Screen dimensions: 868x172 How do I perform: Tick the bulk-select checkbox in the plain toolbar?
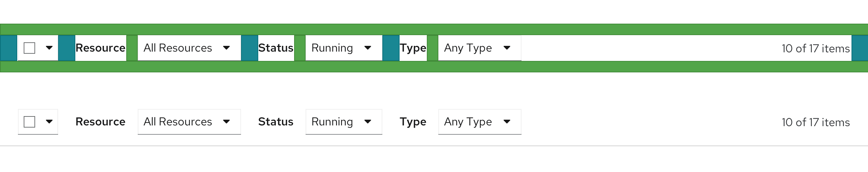pyautogui.click(x=29, y=122)
